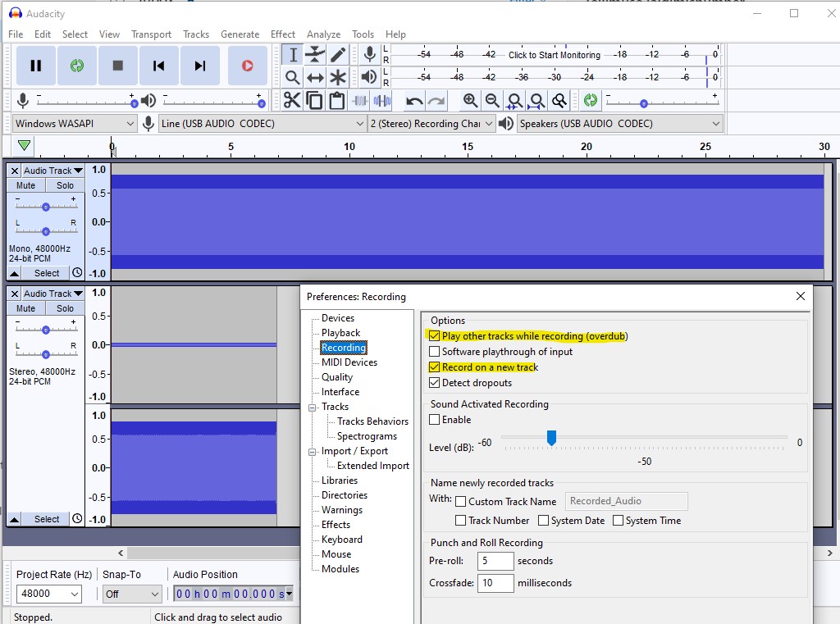This screenshot has width=840, height=624.
Task: Solo the first mono audio track
Action: 65,185
